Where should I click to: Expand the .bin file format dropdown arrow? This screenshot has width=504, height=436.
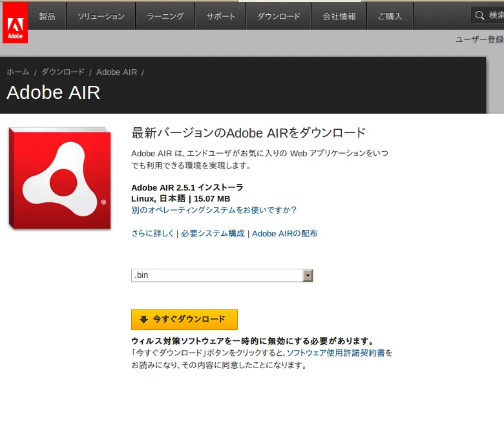(308, 275)
